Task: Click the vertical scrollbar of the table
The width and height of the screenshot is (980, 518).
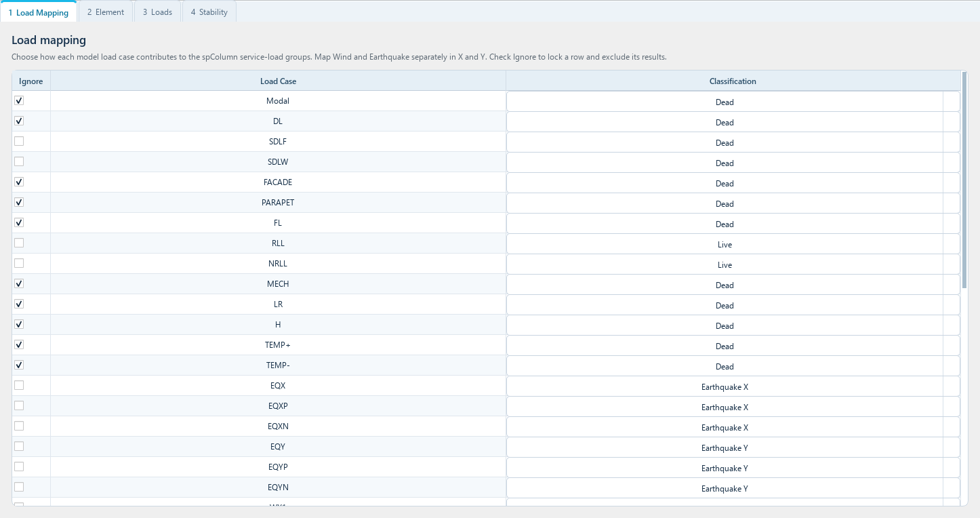Action: coord(964,180)
